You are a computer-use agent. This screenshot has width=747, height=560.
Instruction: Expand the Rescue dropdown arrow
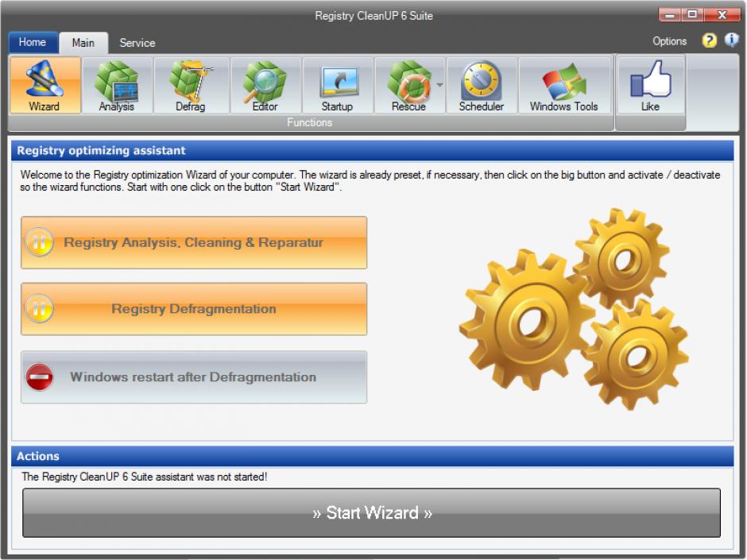pyautogui.click(x=439, y=85)
